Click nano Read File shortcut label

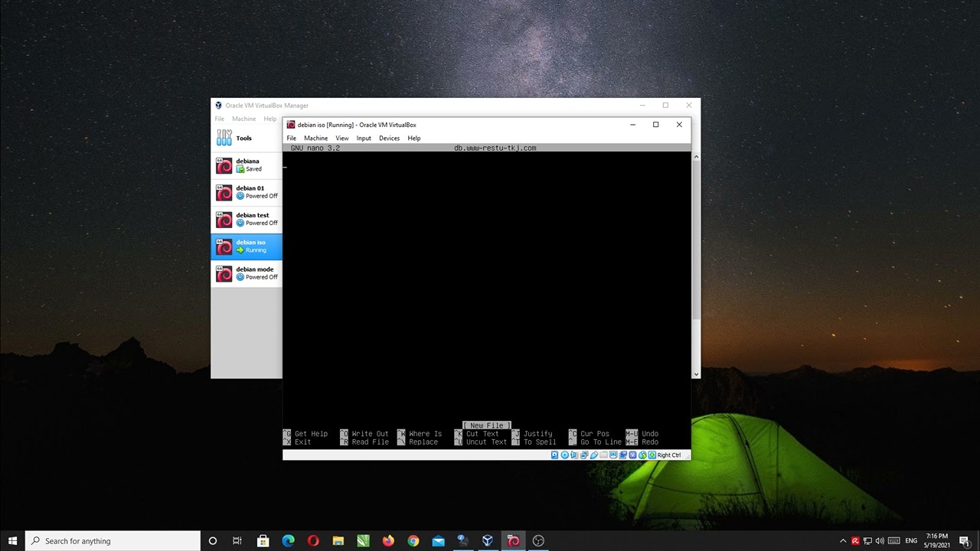point(370,442)
